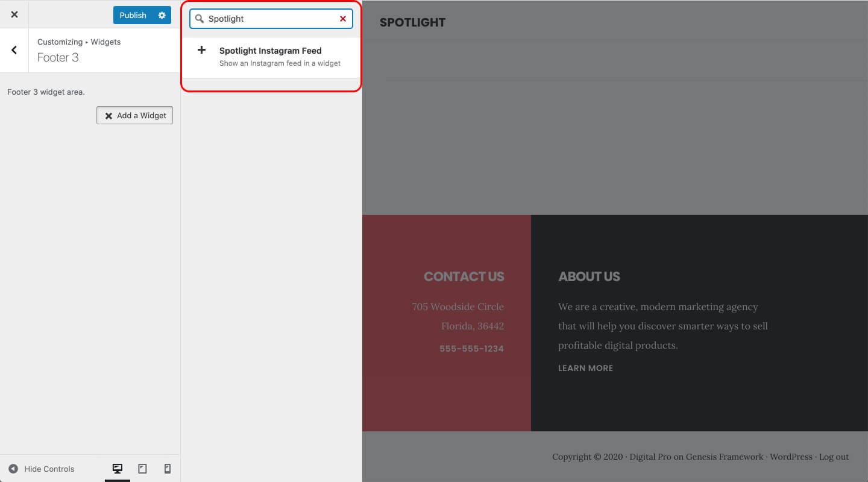
Task: Clear the Spotlight search with the red X icon
Action: [x=342, y=19]
